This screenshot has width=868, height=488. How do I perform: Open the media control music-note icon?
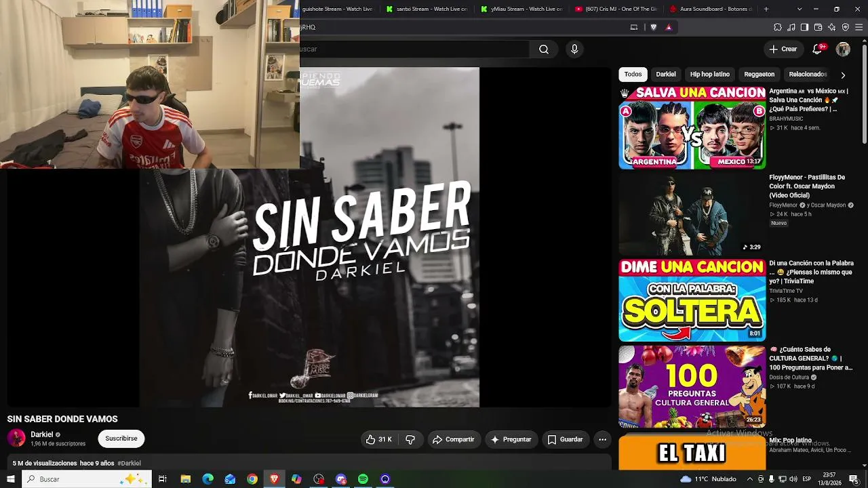pos(791,27)
